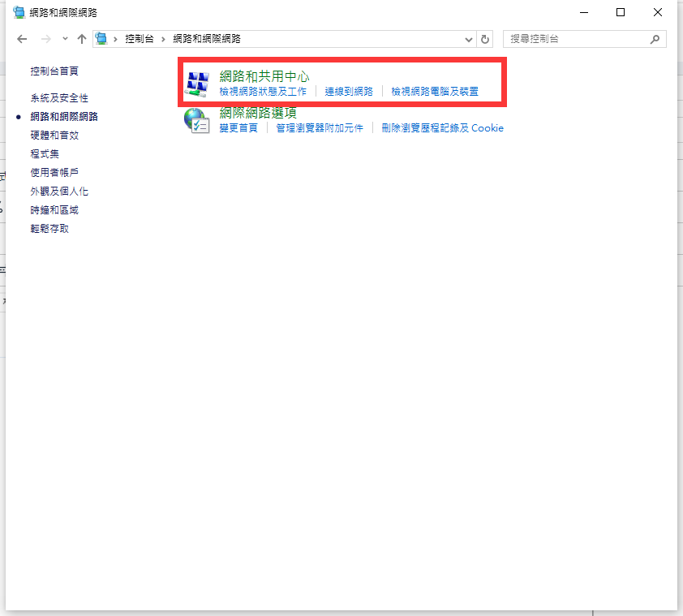Open 程式集 category
Viewport: 683px width, 616px height.
click(x=45, y=154)
